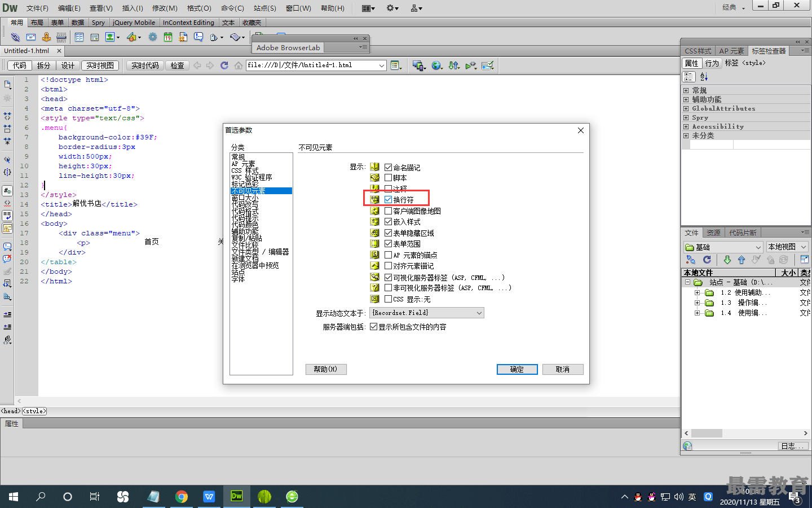Switch to 拆分 view
Screen dimensions: 812x508
(x=43, y=65)
